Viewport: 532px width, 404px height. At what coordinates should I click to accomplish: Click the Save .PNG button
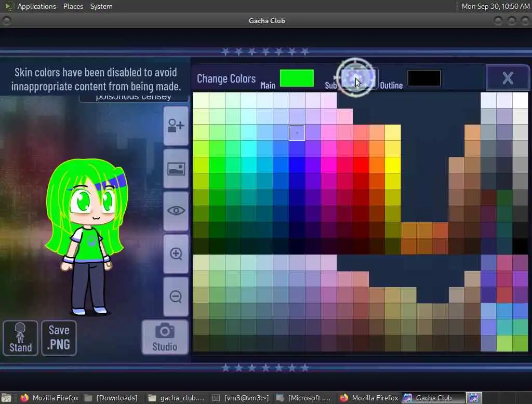click(59, 338)
